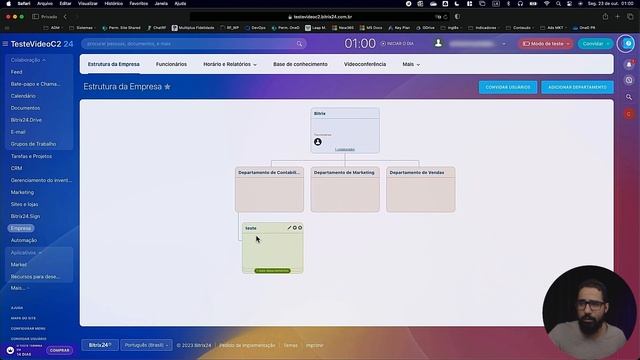The height and width of the screenshot is (360, 640).
Task: Select the Departamento de Contabilidade card
Action: (x=269, y=189)
